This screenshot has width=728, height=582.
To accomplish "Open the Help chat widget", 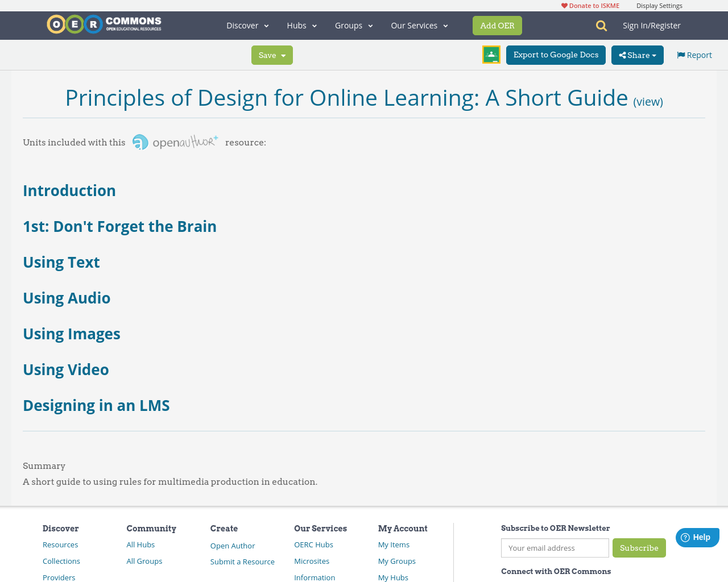I will point(697,536).
